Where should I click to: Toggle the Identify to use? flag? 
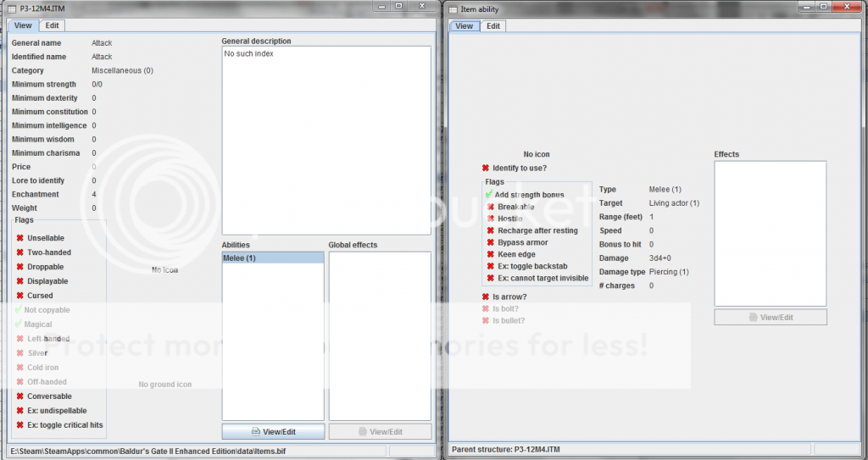point(486,168)
